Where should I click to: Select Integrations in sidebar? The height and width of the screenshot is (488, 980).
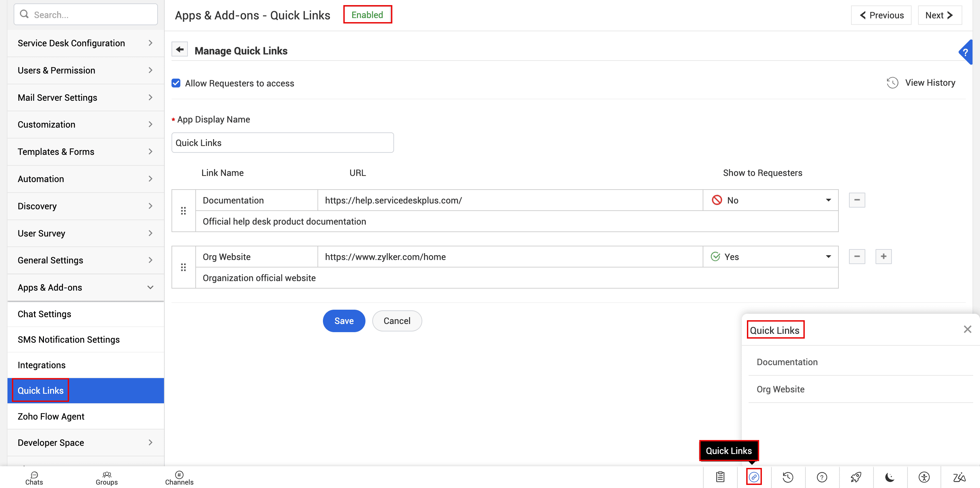(x=86, y=365)
